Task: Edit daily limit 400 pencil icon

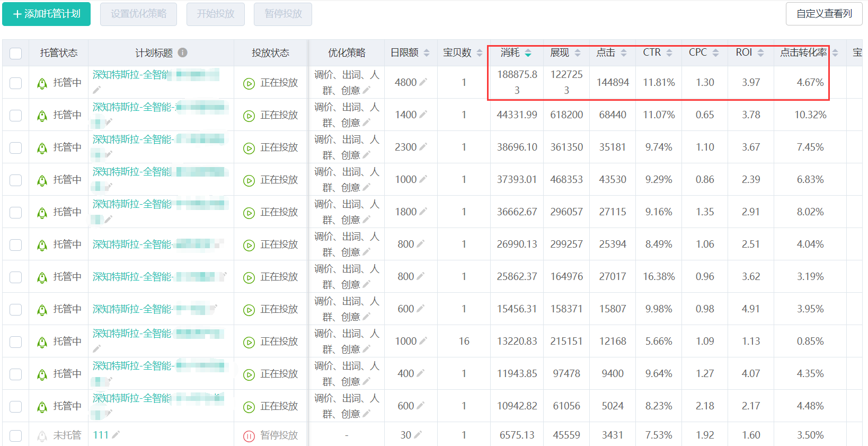Action: (420, 373)
